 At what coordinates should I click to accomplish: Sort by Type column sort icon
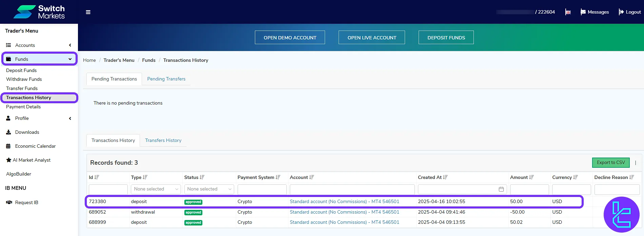click(x=145, y=177)
